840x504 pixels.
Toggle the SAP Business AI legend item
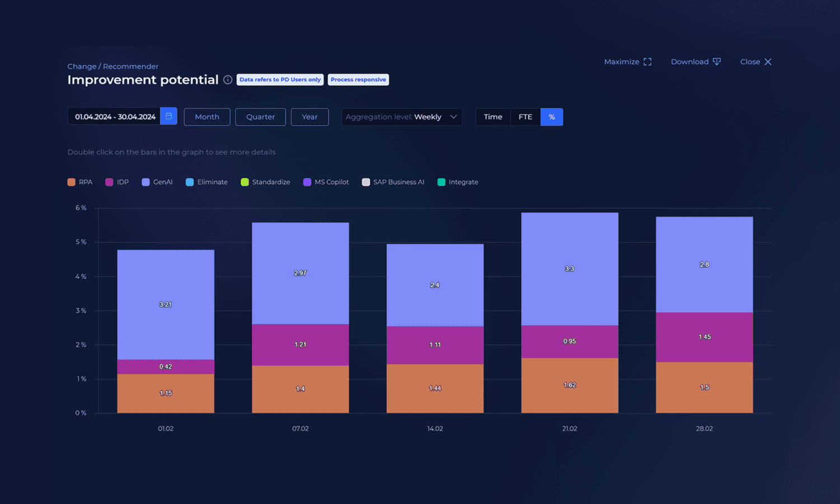coord(393,182)
